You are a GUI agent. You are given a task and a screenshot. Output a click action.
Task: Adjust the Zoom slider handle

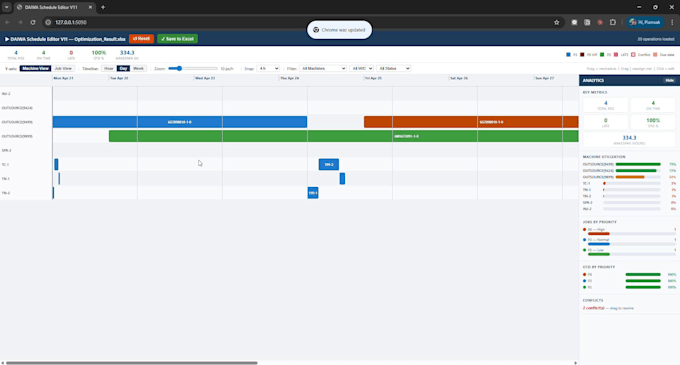[x=179, y=68]
